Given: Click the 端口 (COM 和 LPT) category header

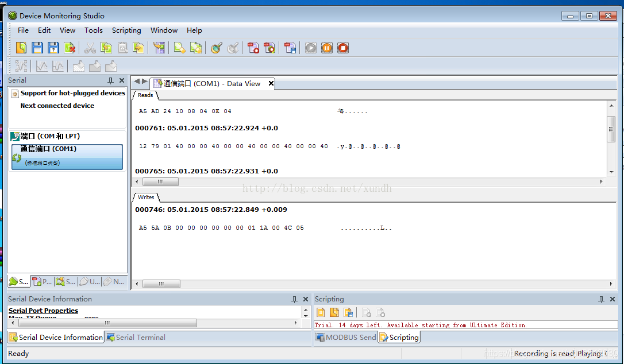Looking at the screenshot, I should click(50, 136).
